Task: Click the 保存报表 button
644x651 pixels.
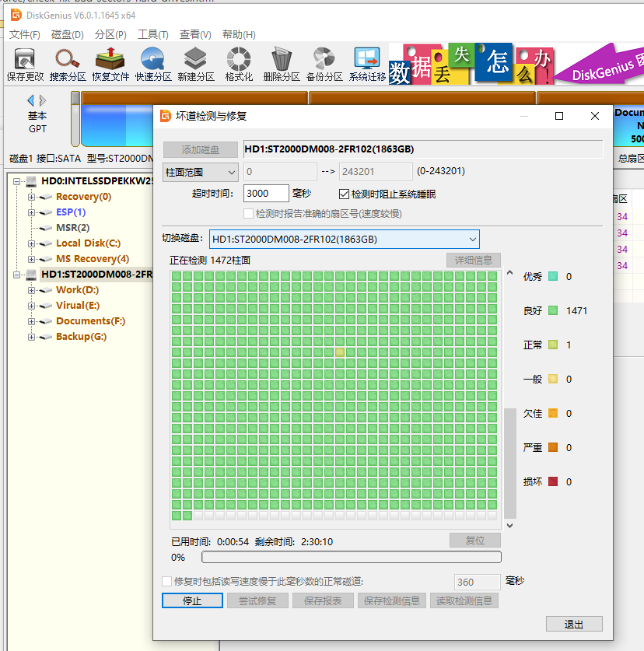Action: coord(323,600)
